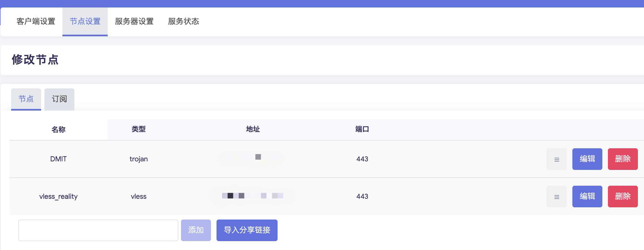The width and height of the screenshot is (644, 250).
Task: Click the 端口 column header
Action: coord(362,129)
